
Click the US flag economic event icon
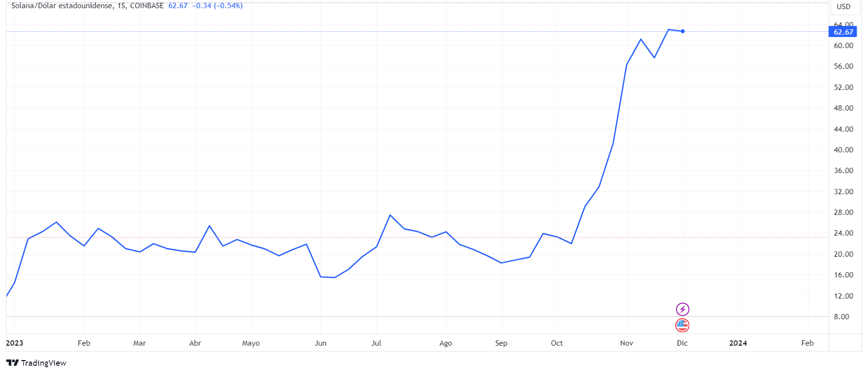[682, 325]
